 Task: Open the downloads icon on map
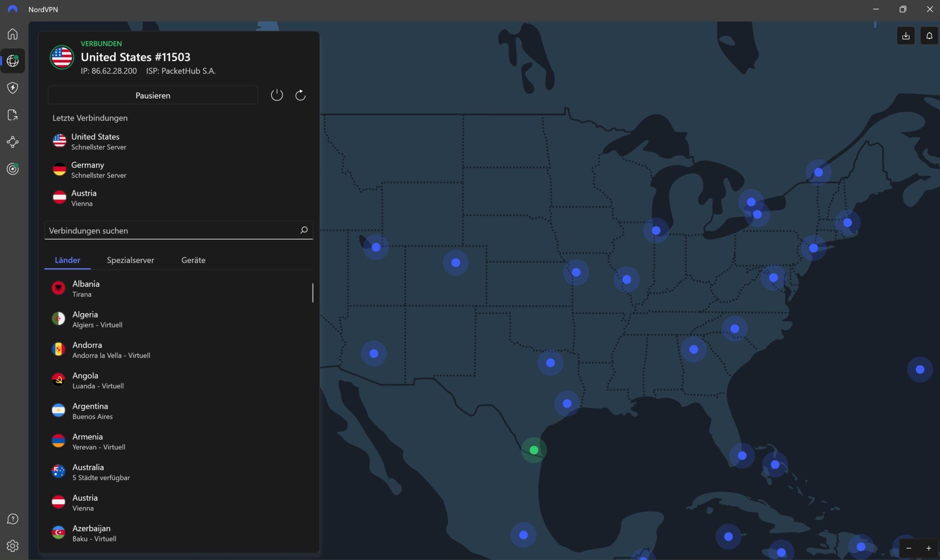tap(906, 36)
